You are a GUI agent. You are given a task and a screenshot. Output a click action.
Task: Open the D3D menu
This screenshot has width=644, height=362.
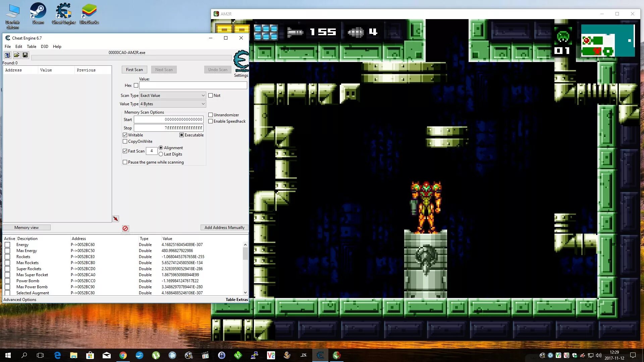click(x=44, y=47)
